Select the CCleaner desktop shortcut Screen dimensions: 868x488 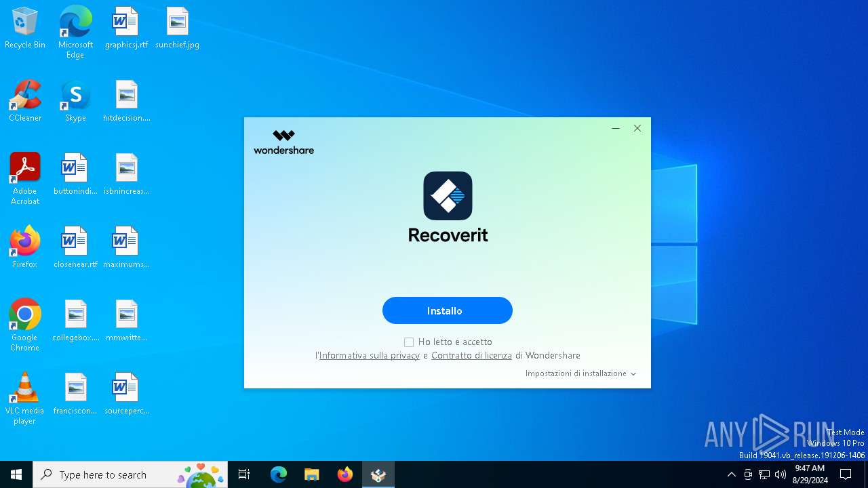pyautogui.click(x=25, y=102)
